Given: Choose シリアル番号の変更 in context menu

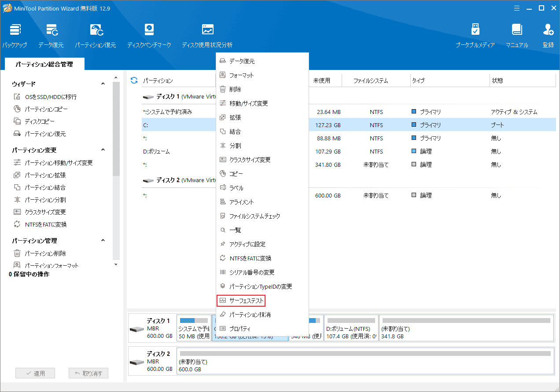Looking at the screenshot, I should click(x=262, y=272).
